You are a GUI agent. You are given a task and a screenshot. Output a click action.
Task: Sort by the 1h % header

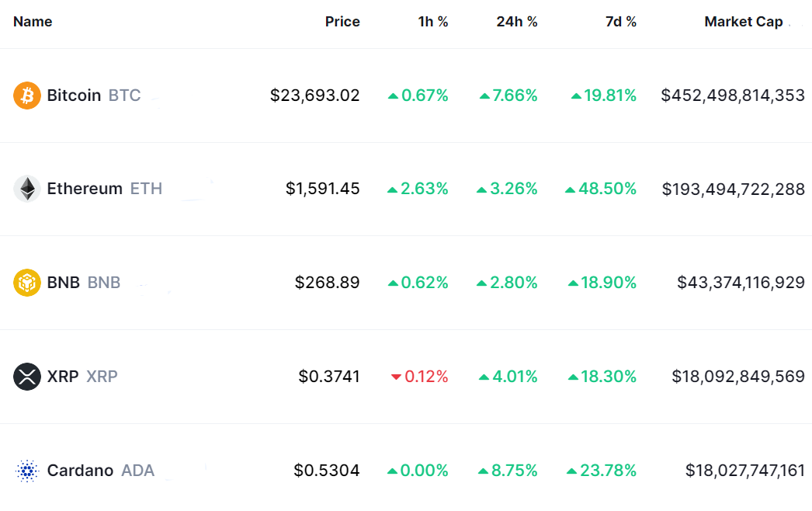[433, 22]
